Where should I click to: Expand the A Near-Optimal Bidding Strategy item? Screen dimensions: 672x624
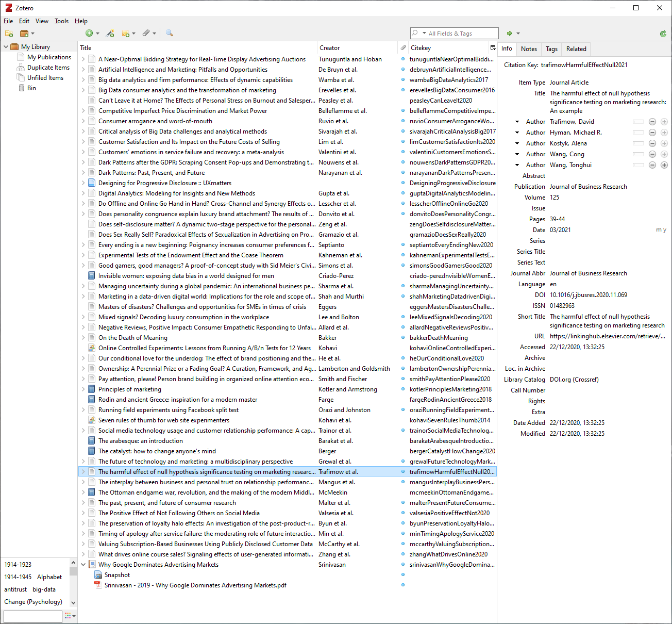[83, 59]
